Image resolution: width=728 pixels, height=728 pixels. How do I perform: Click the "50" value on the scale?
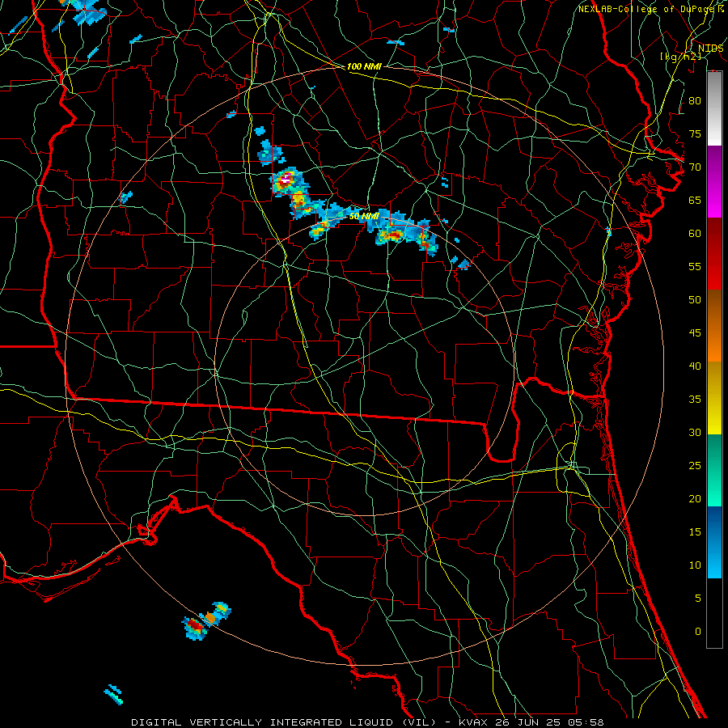[695, 299]
